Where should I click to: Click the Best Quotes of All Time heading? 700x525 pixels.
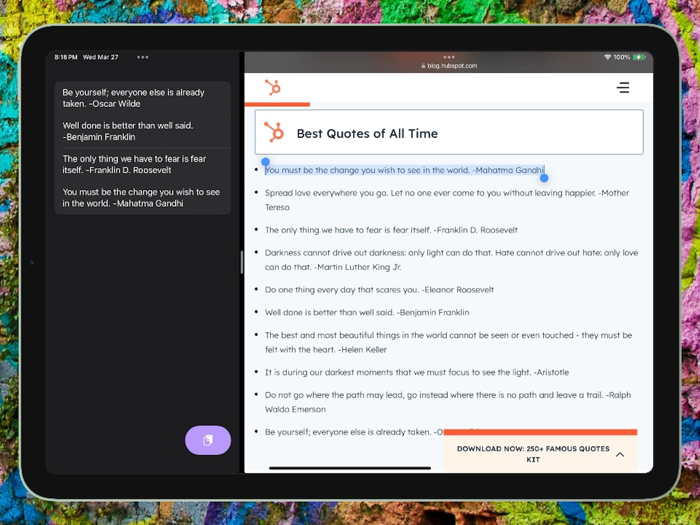(367, 133)
